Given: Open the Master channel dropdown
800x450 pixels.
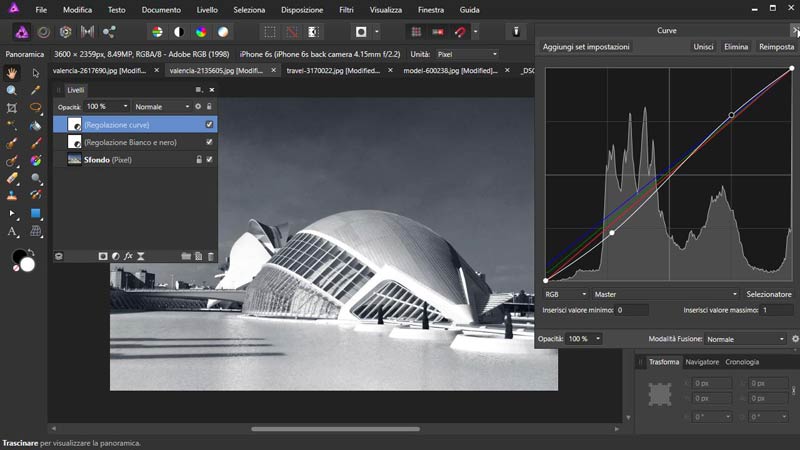Looking at the screenshot, I should click(x=665, y=294).
